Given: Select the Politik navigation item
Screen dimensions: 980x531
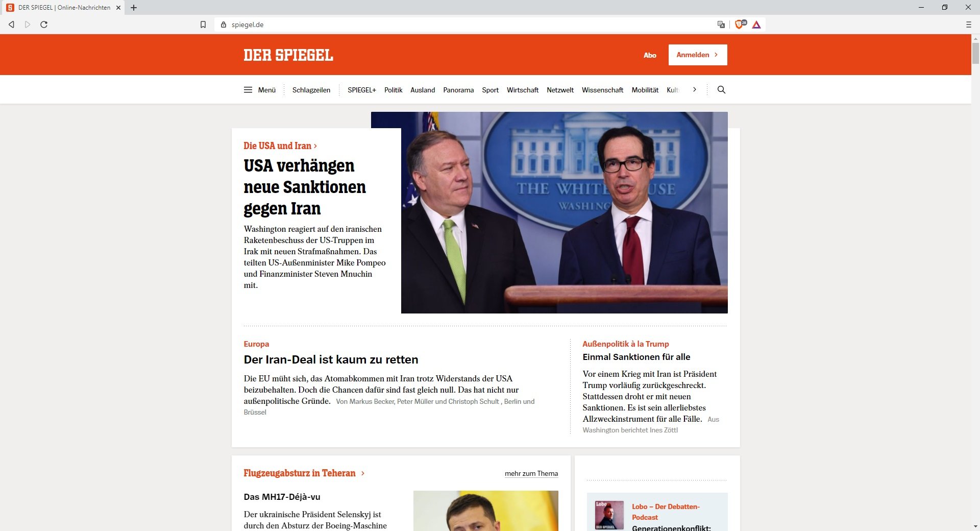Looking at the screenshot, I should tap(393, 90).
